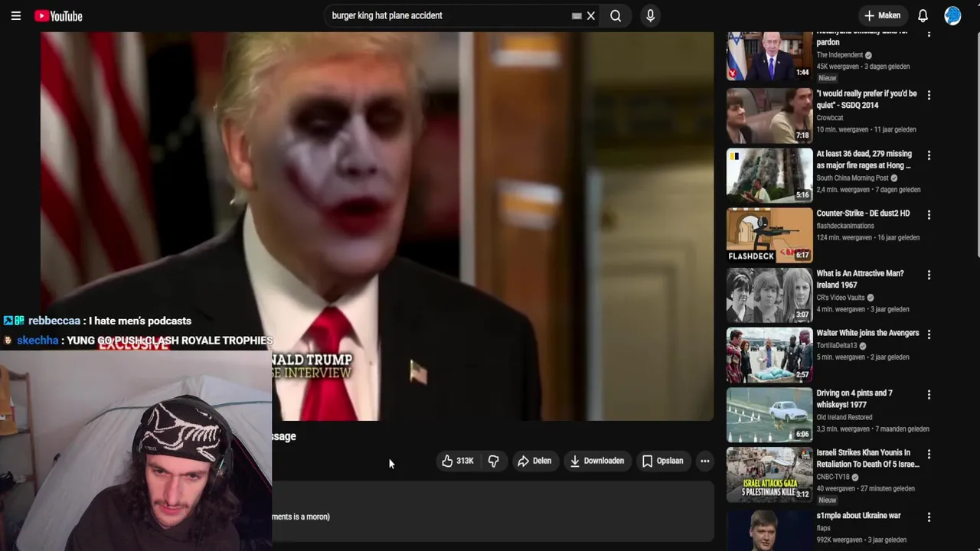Viewport: 980px width, 551px height.
Task: Open the Attractive Man Ireland 1967 thumbnail
Action: 769,295
